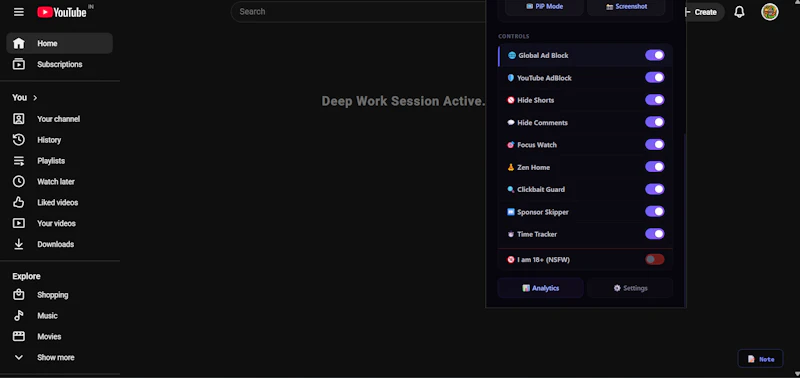Image resolution: width=800 pixels, height=378 pixels.
Task: Expand the Show more sidebar chevron
Action: point(19,358)
